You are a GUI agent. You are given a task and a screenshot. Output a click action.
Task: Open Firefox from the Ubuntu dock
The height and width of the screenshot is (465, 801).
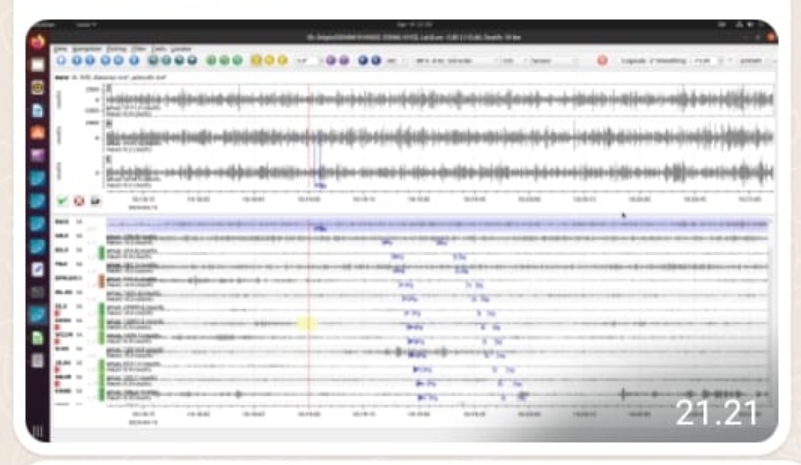coord(39,42)
